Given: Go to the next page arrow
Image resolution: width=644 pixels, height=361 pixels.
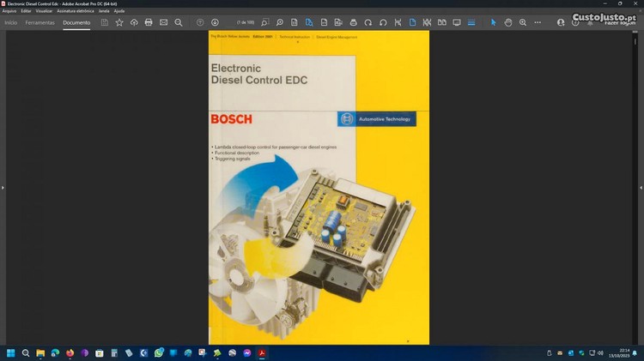Looking at the screenshot, I should [215, 22].
